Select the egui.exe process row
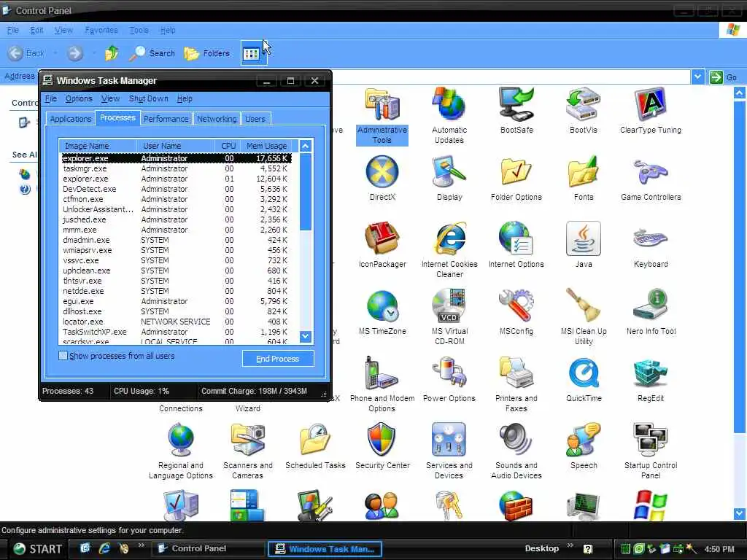This screenshot has width=747, height=560. [176, 301]
